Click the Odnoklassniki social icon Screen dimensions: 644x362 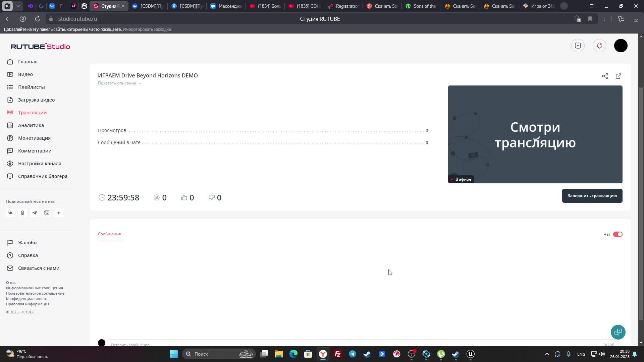[22, 213]
